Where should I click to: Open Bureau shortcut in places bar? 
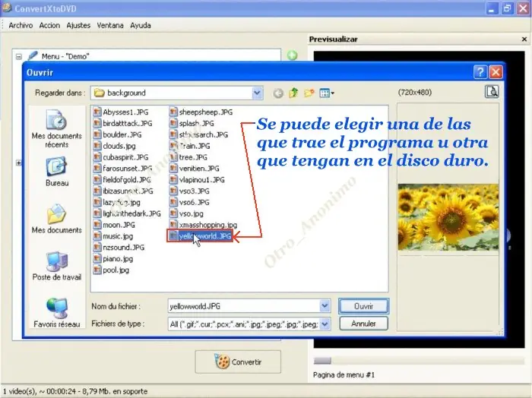(x=57, y=172)
